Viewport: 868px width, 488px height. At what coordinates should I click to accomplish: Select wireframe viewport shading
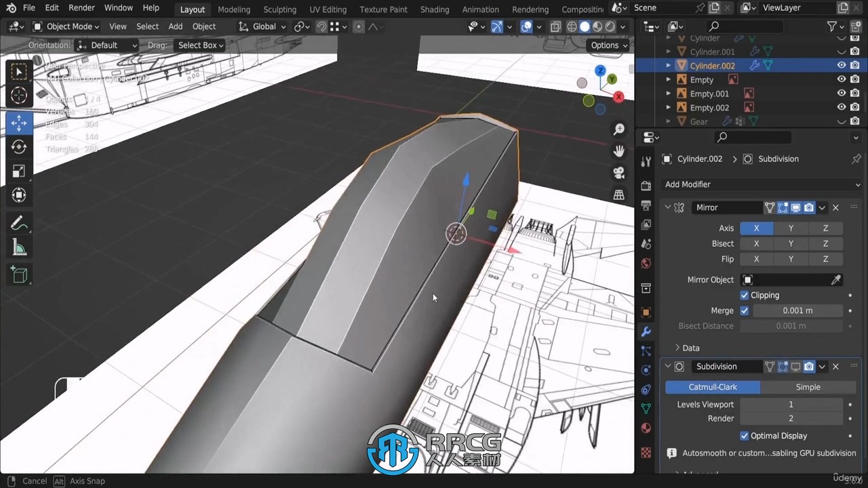pos(572,26)
